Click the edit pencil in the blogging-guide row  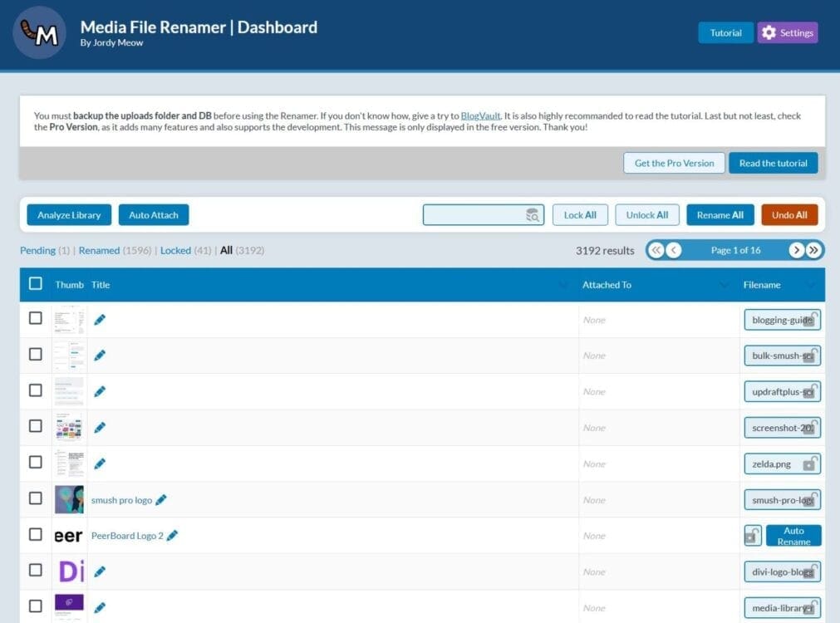click(100, 320)
